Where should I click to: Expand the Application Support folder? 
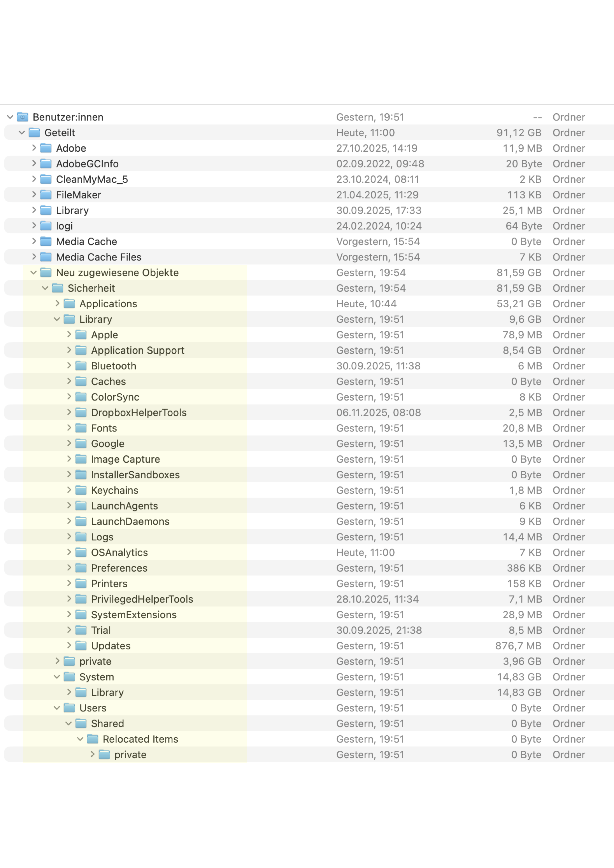click(x=69, y=350)
